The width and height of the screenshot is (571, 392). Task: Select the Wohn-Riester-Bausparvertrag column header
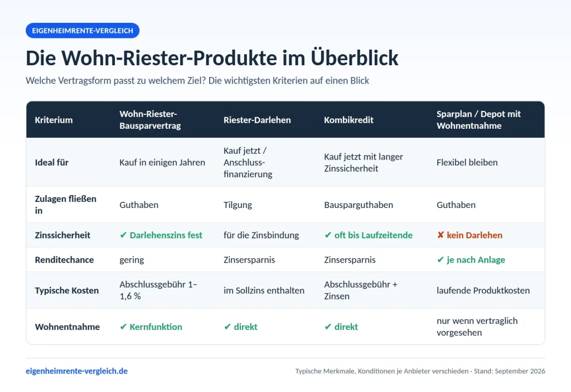150,120
